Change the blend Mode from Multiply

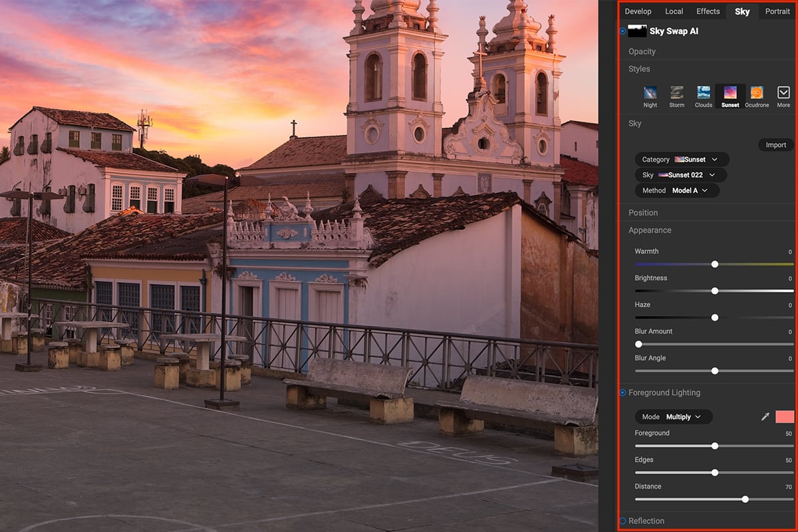pos(673,416)
